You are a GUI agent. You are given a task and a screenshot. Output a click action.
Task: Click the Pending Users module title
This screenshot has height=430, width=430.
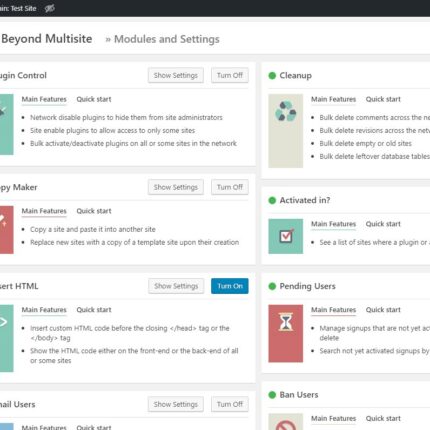pos(307,286)
